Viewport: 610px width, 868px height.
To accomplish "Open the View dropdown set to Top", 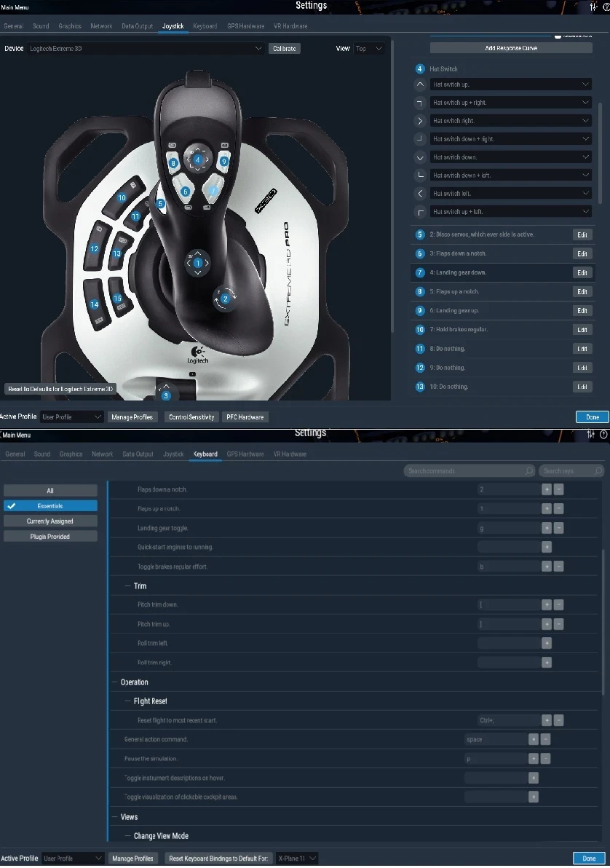I will point(370,48).
